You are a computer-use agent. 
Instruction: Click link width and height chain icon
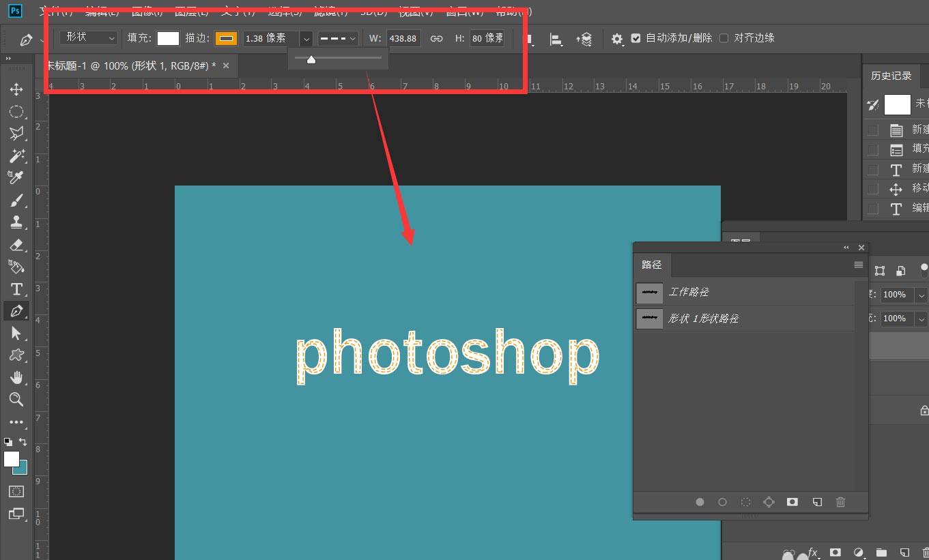437,38
